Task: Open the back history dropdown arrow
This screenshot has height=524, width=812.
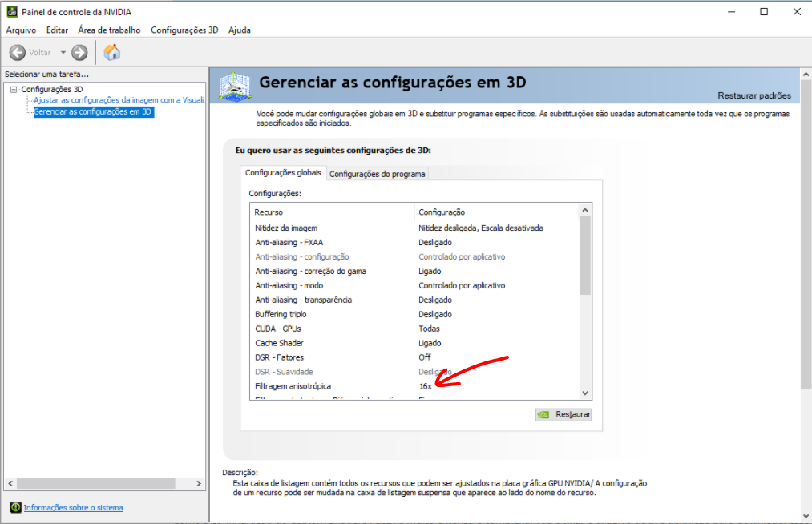Action: [x=63, y=52]
